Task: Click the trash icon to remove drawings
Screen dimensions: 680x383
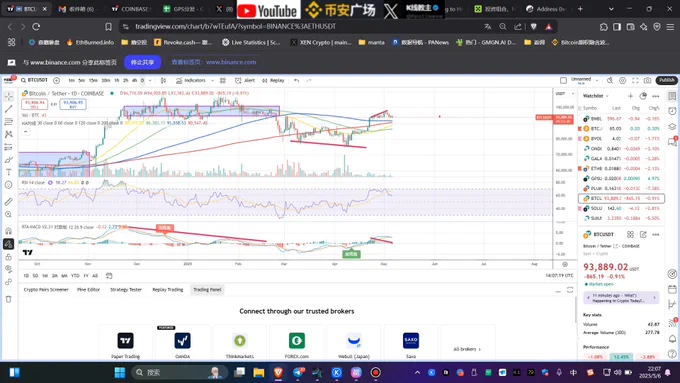Action: [x=8, y=299]
